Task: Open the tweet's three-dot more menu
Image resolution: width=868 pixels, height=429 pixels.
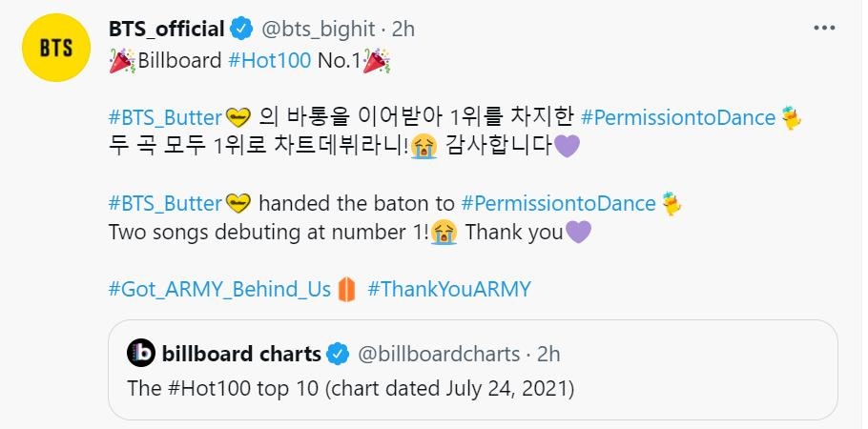Action: [824, 29]
